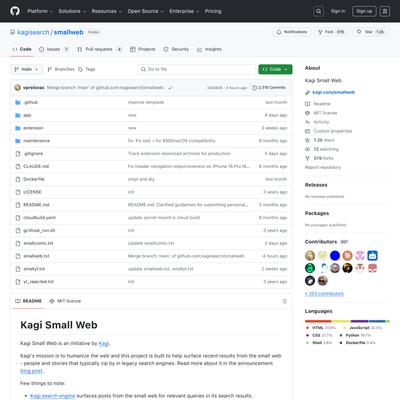Show all additional contributors link

click(x=324, y=294)
